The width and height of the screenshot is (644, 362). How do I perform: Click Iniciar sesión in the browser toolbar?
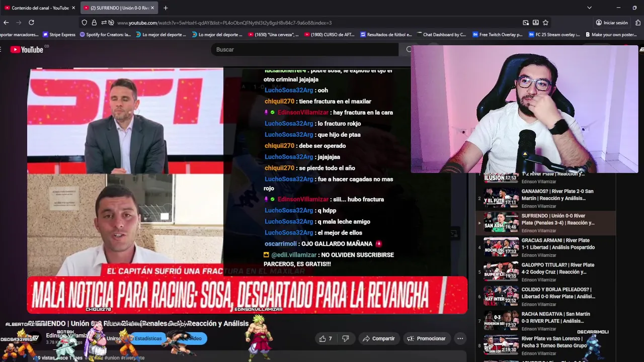pyautogui.click(x=612, y=23)
